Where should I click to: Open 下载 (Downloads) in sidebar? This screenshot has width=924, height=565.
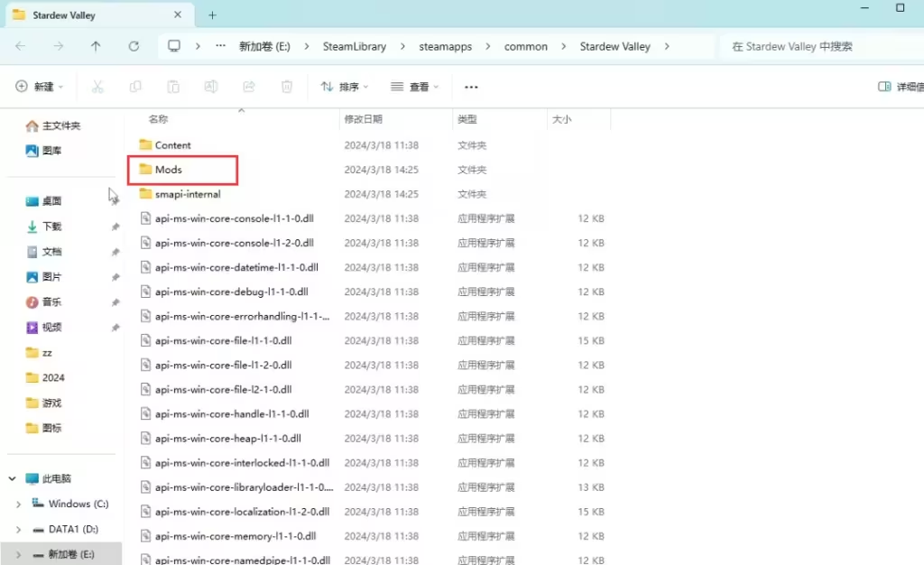pos(43,227)
